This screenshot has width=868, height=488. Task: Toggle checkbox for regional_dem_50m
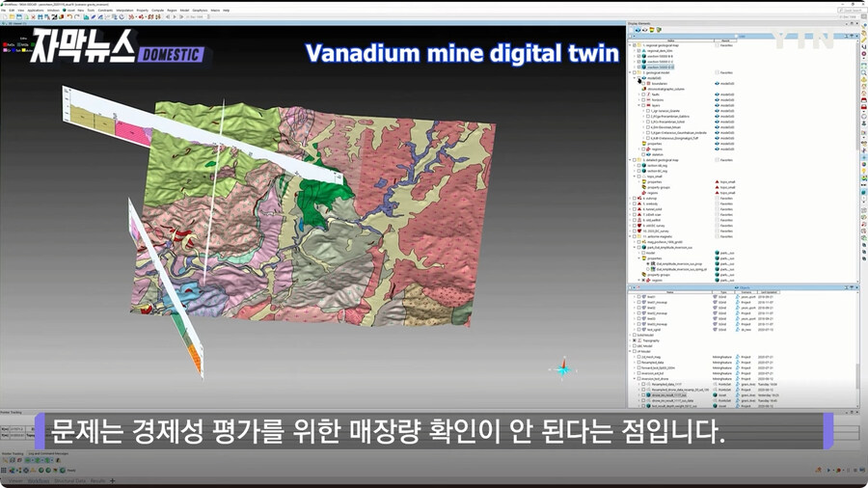[639, 50]
